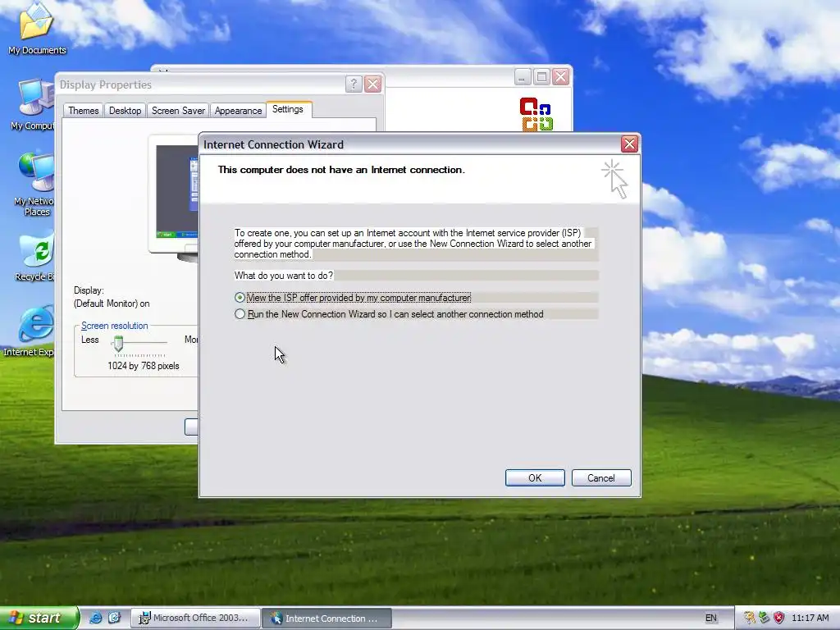
Task: Select Run the New Connection Wizard option
Action: 240,314
